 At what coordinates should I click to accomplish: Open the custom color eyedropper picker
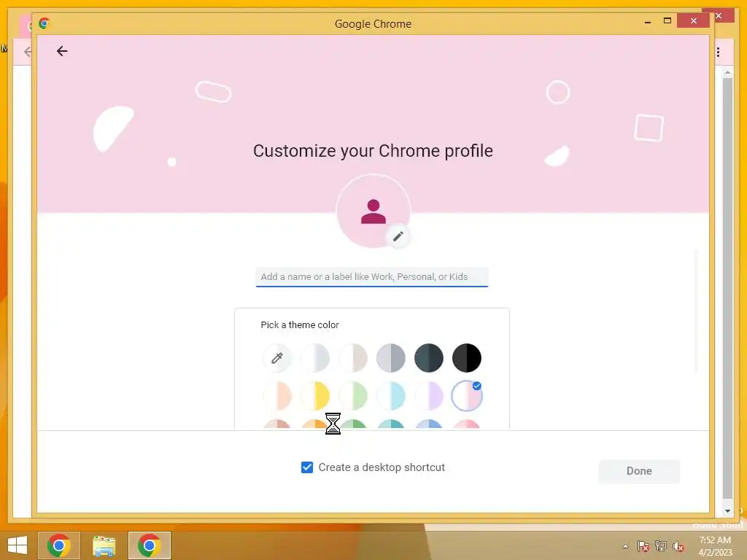pos(276,358)
